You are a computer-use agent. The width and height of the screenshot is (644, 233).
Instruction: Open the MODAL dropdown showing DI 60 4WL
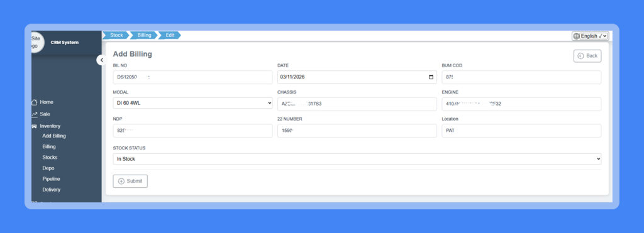tap(192, 103)
